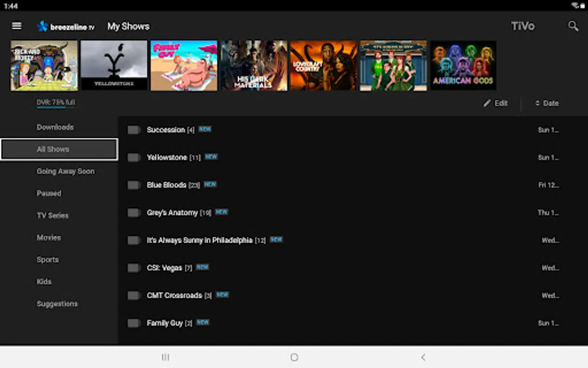
Task: Open Yellowstone [11] recordings
Action: [x=174, y=157]
